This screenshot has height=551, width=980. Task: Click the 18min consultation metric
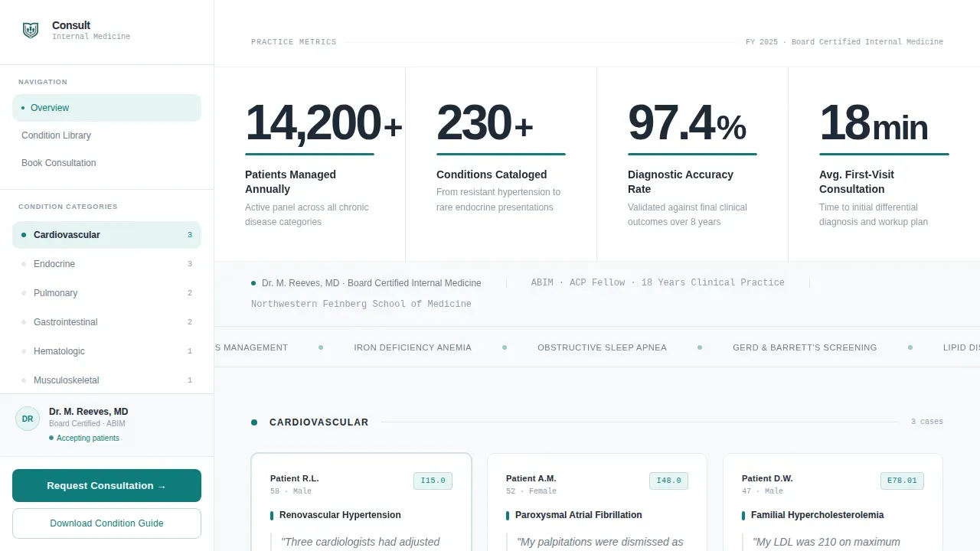874,123
